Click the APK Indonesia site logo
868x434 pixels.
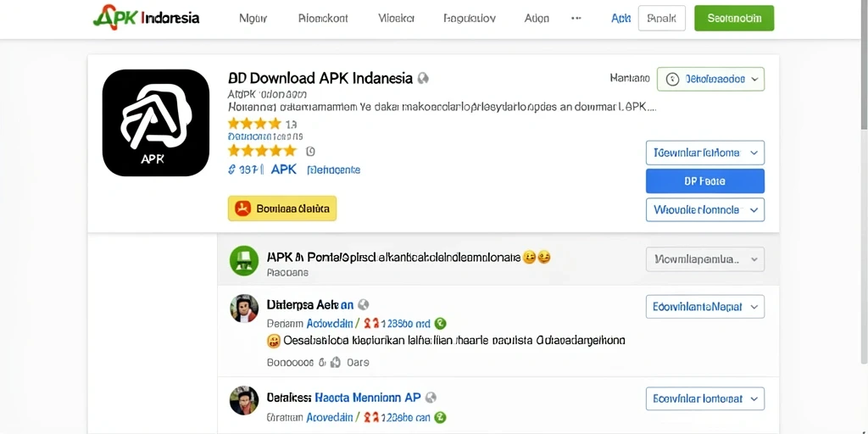pyautogui.click(x=146, y=19)
